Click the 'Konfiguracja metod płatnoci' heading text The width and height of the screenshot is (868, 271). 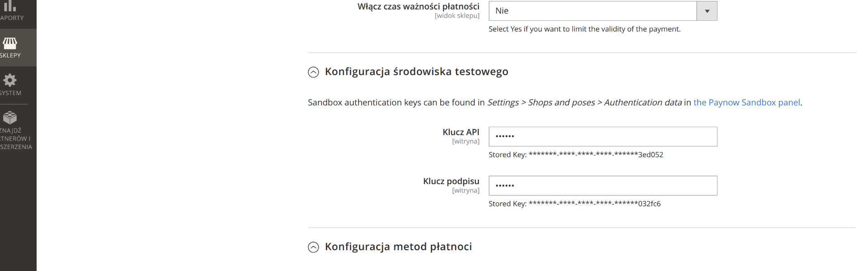pyautogui.click(x=398, y=247)
